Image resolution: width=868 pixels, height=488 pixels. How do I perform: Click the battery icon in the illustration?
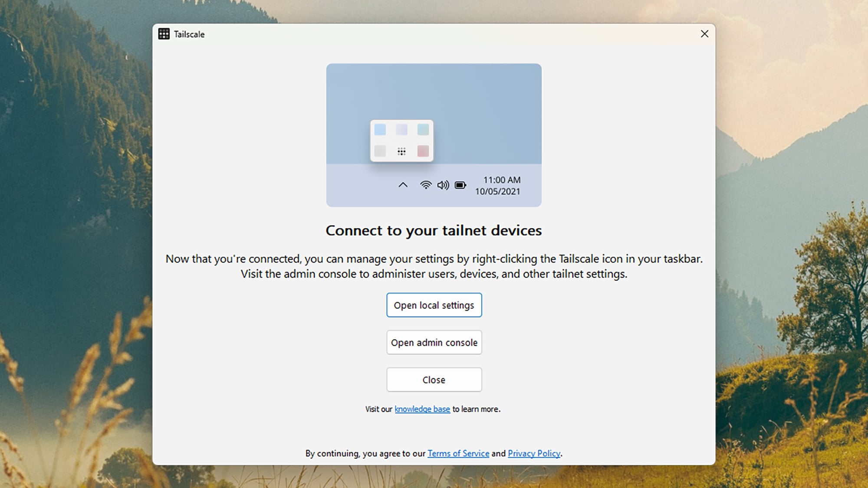pyautogui.click(x=460, y=185)
